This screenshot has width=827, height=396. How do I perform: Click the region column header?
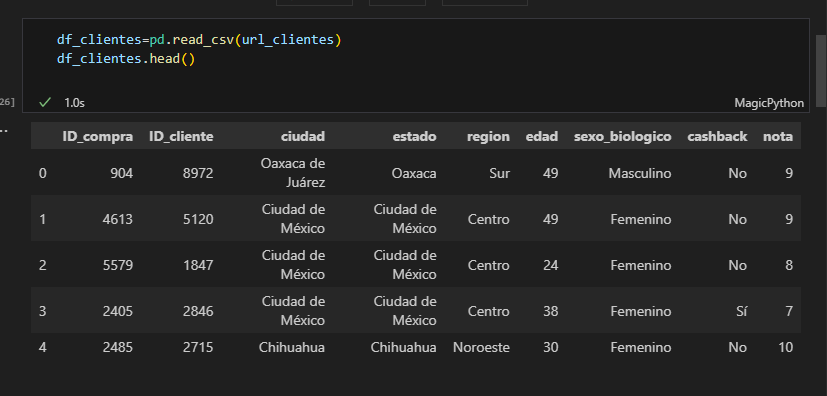tap(488, 137)
